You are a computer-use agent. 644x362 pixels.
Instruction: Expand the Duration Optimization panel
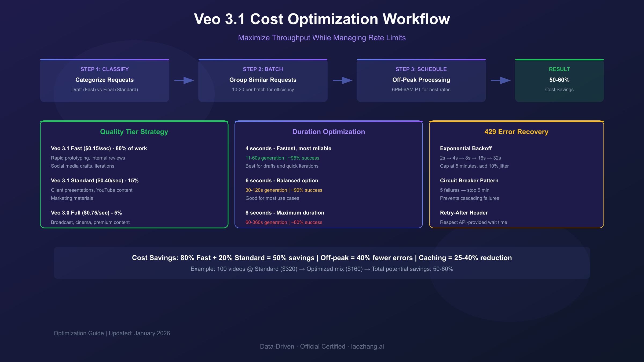coord(328,132)
